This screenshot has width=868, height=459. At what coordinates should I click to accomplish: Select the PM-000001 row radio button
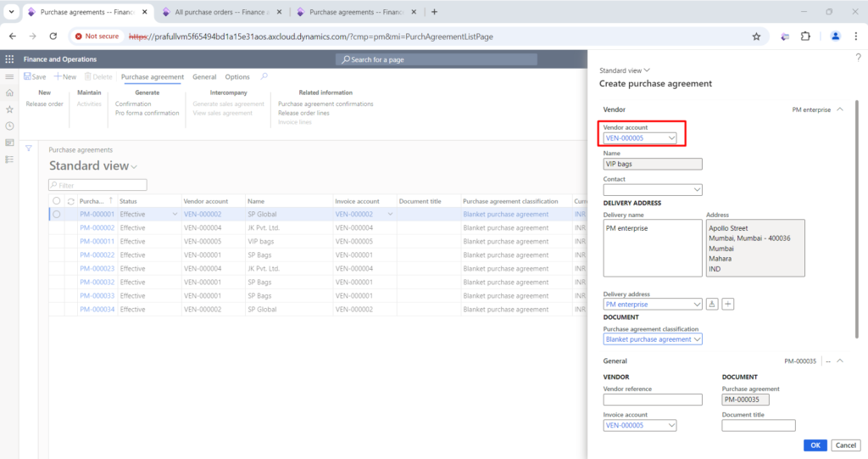pyautogui.click(x=57, y=214)
